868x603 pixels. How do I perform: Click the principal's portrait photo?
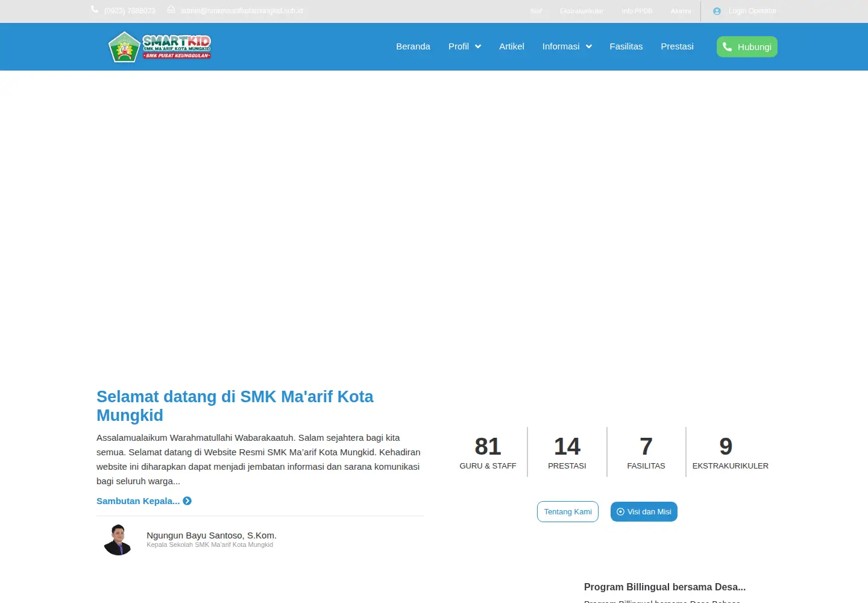(118, 540)
